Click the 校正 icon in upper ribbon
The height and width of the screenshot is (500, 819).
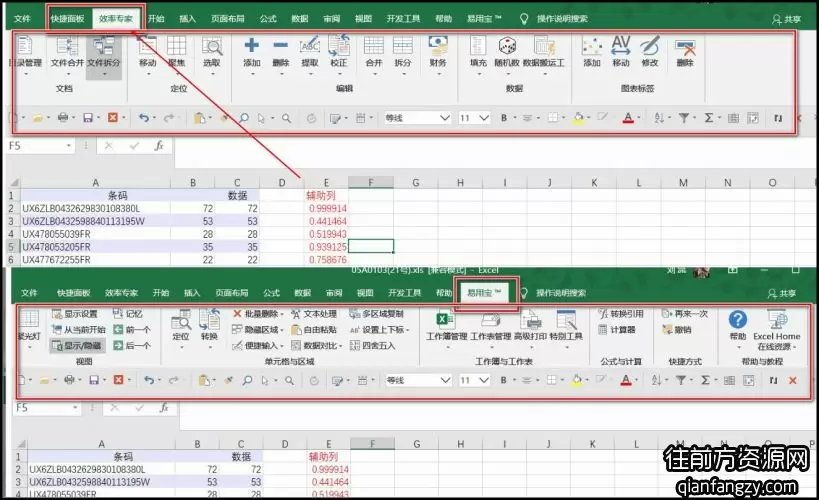339,45
